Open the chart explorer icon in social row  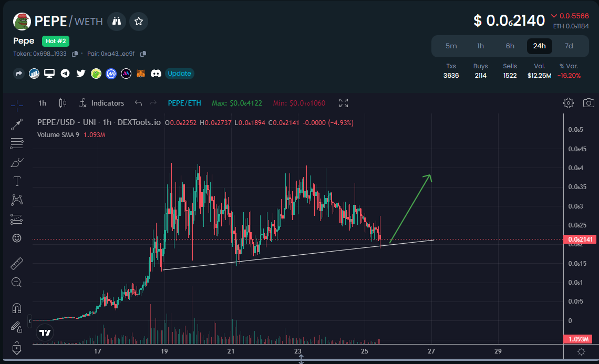pyautogui.click(x=34, y=74)
